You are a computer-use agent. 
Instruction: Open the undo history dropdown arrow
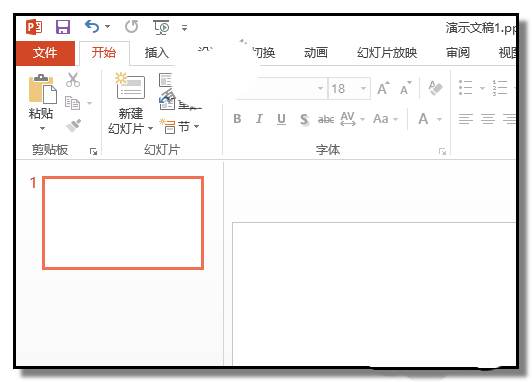click(108, 26)
